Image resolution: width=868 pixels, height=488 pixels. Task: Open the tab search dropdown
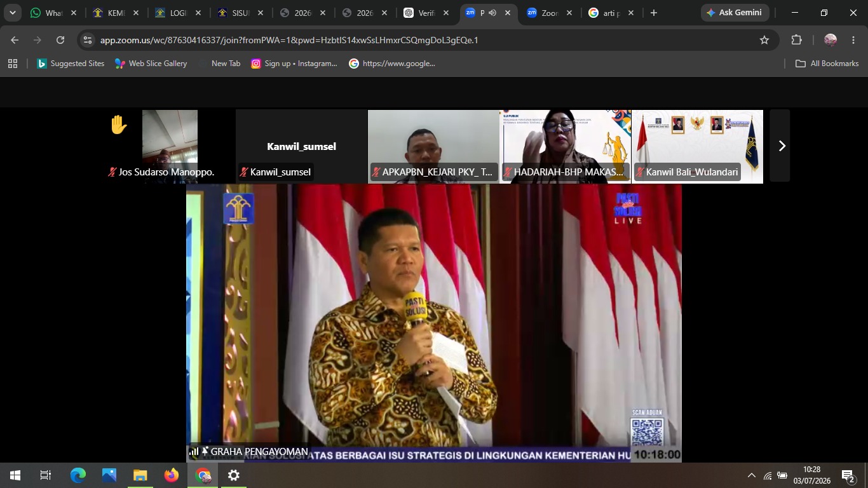point(12,13)
